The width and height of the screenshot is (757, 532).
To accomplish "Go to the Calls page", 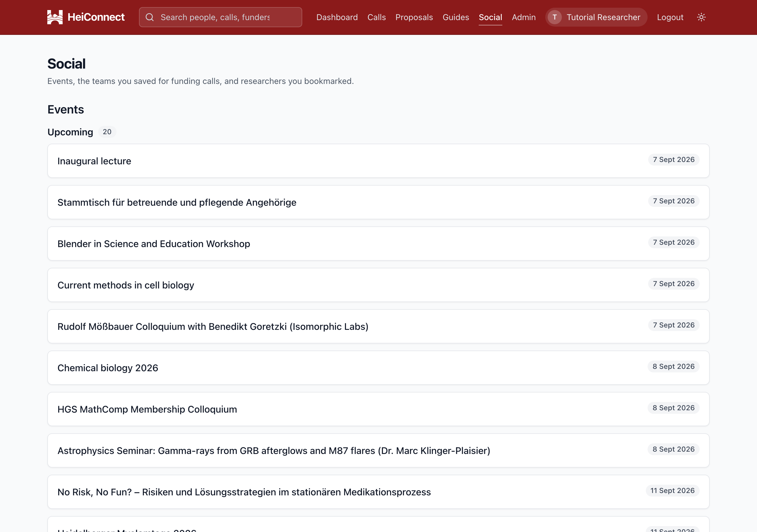I will coord(376,17).
